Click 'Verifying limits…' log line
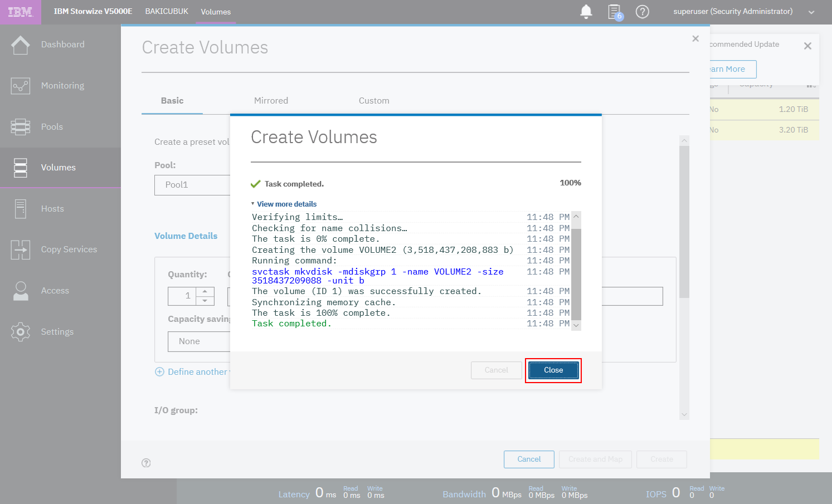Screen dimensions: 832x504 coord(297,217)
